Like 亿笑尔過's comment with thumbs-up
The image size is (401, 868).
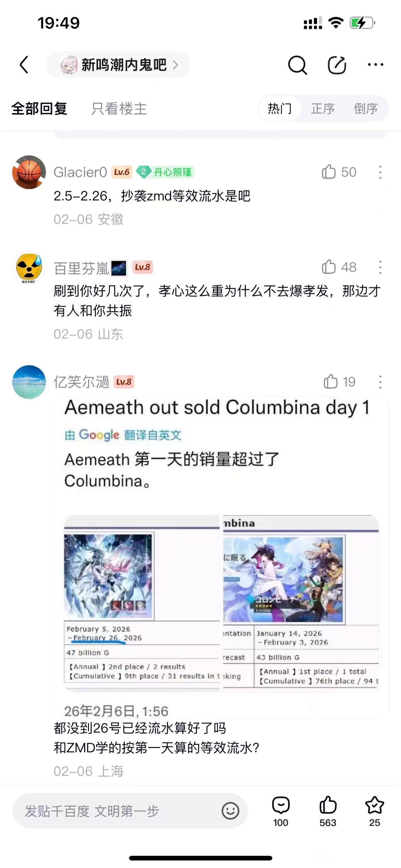(x=330, y=382)
